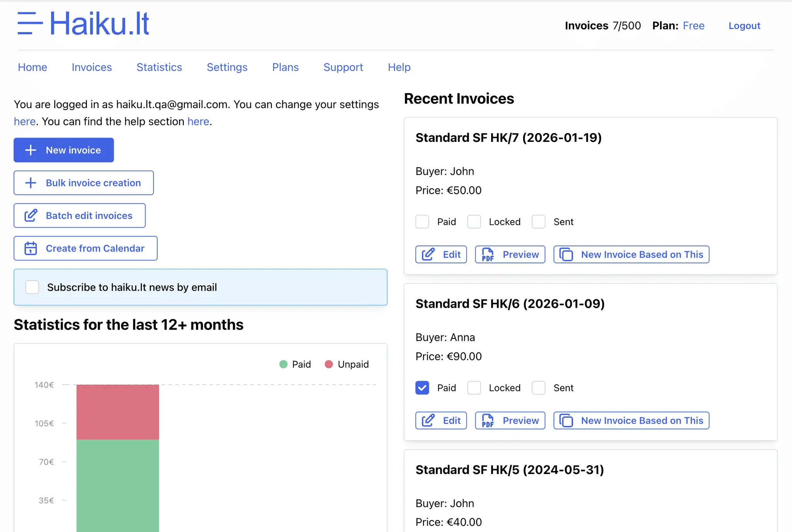Click the Create from Calendar label
The image size is (792, 532).
pyautogui.click(x=95, y=248)
